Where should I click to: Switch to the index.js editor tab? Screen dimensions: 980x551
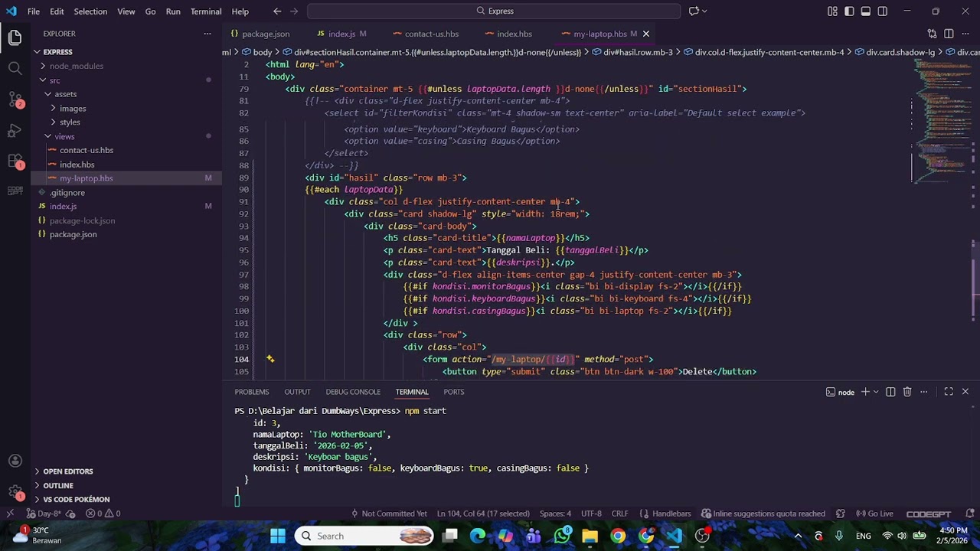click(341, 34)
